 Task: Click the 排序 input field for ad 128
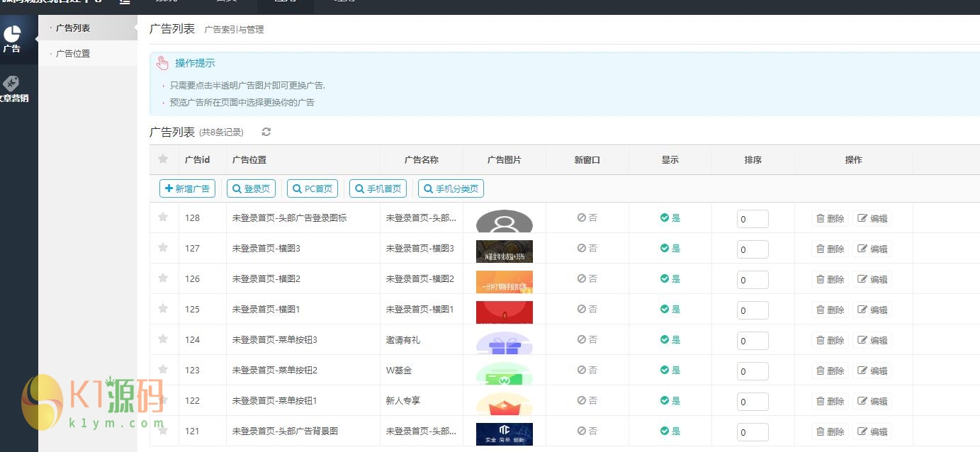pos(753,219)
